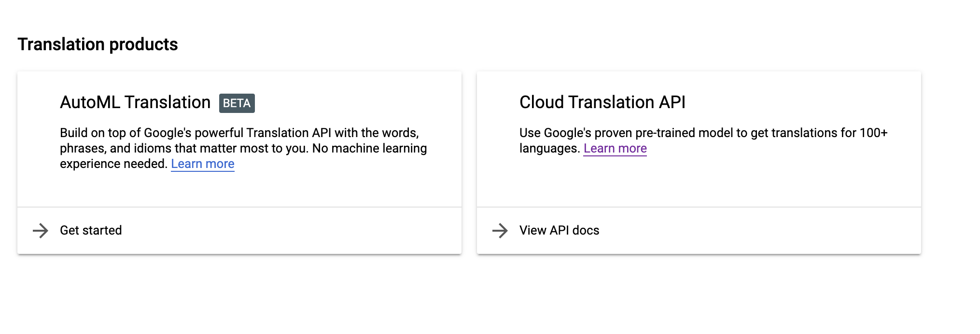The image size is (980, 334).
Task: Click the AutoML Translation card title
Action: [x=136, y=102]
